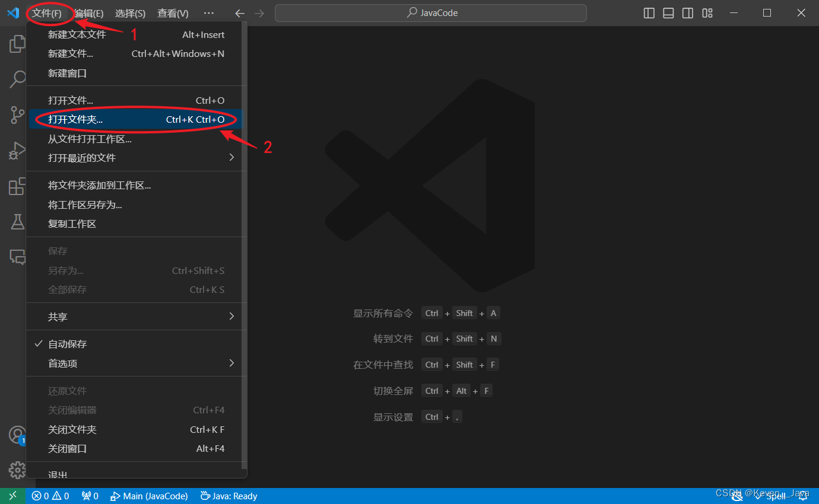
Task: Select the Main (JavaCode) debug launch item
Action: click(149, 496)
